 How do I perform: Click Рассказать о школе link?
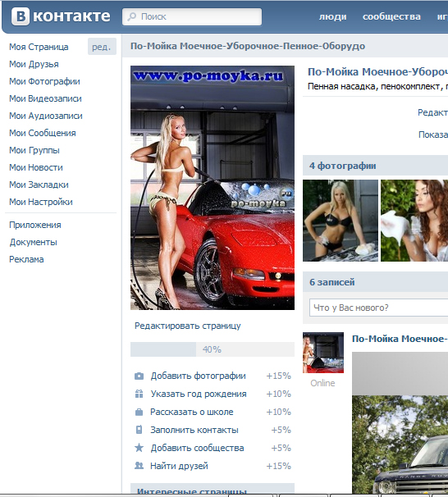[192, 412]
